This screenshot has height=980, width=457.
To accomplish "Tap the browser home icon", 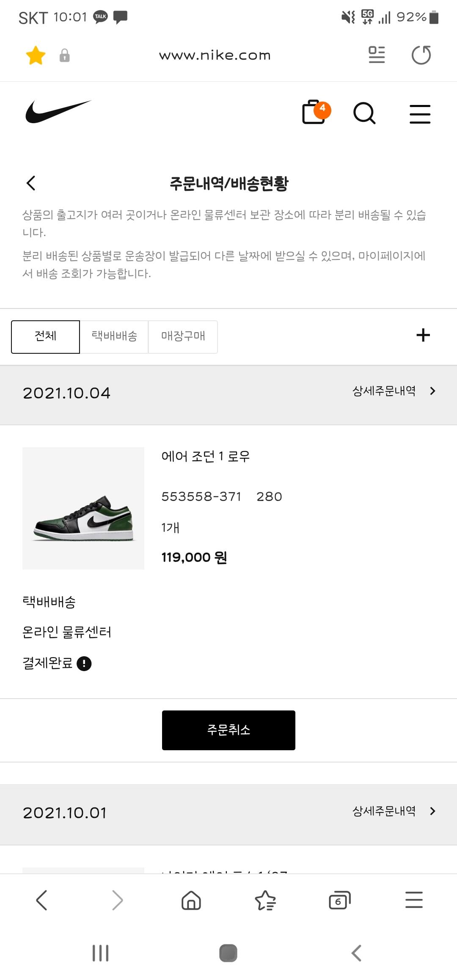I will (191, 900).
